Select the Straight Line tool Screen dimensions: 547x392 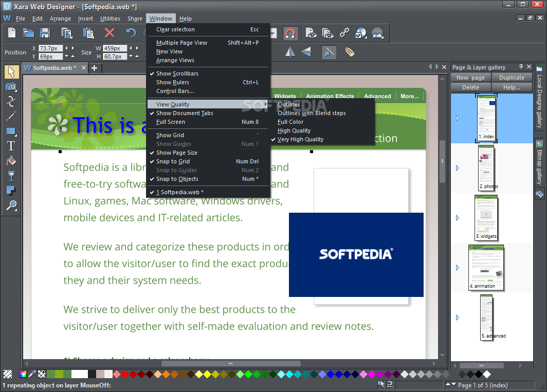(11, 117)
